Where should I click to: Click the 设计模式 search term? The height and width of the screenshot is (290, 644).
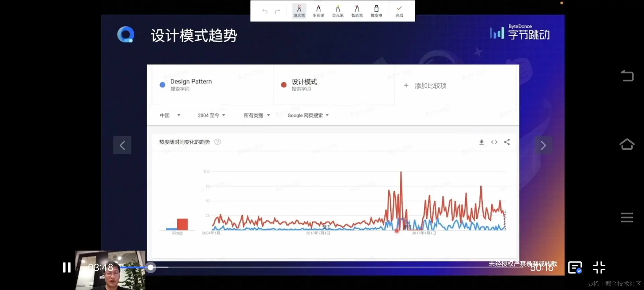(304, 82)
